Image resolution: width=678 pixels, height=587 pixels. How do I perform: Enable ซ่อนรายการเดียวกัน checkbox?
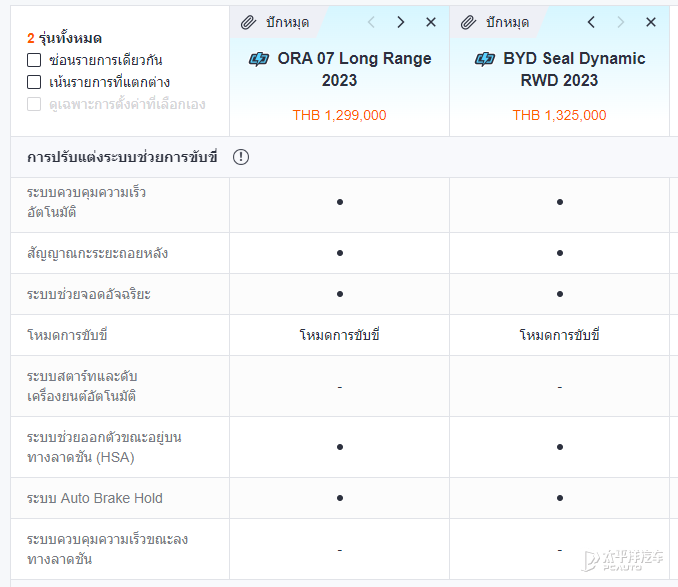tap(34, 60)
